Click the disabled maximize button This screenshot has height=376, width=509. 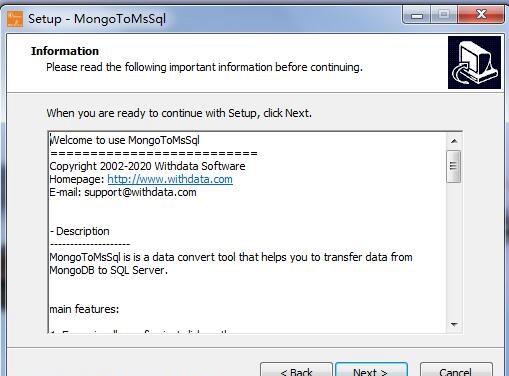[444, 15]
